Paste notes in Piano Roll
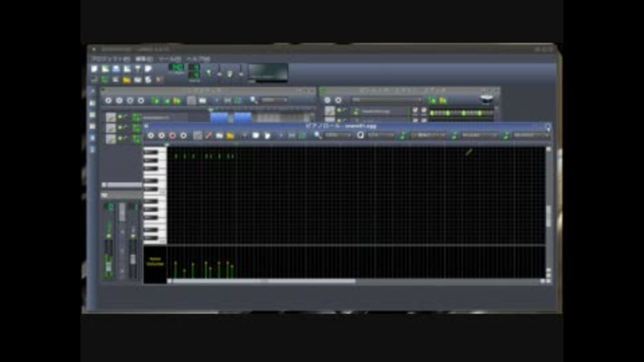This screenshot has height=362, width=644. point(267,135)
